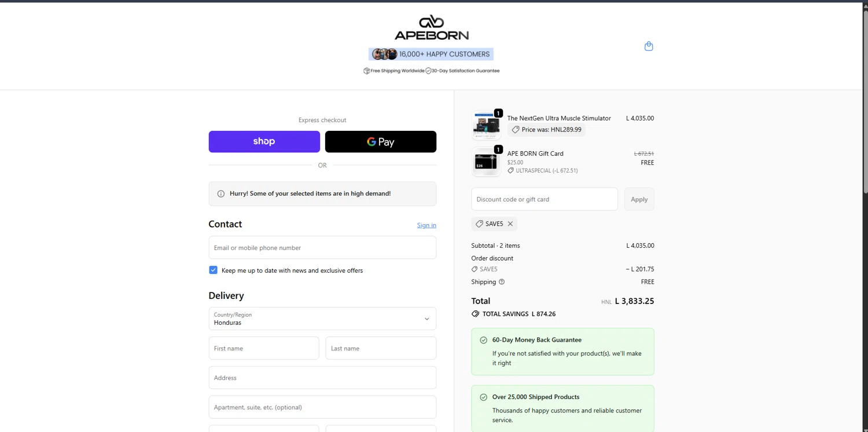Focus the Address field

tap(322, 378)
